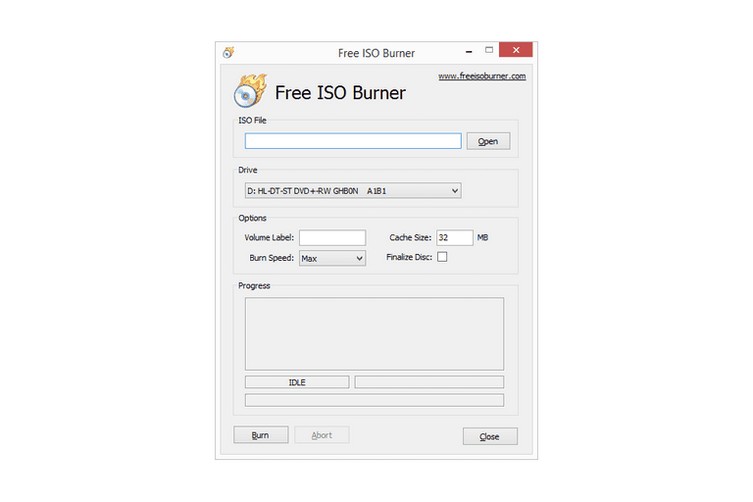The image size is (753, 502).
Task: Click Open to browse for an ISO
Action: 488,141
